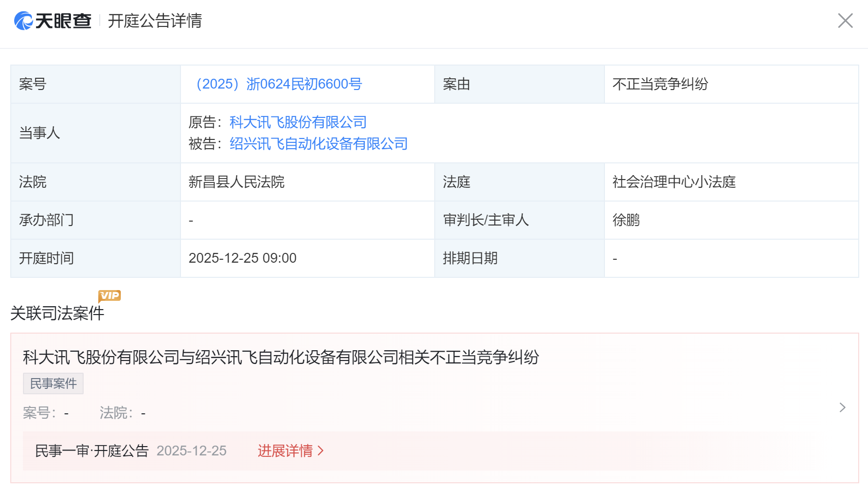
Task: Click the 案号 label in the table
Action: coord(33,84)
